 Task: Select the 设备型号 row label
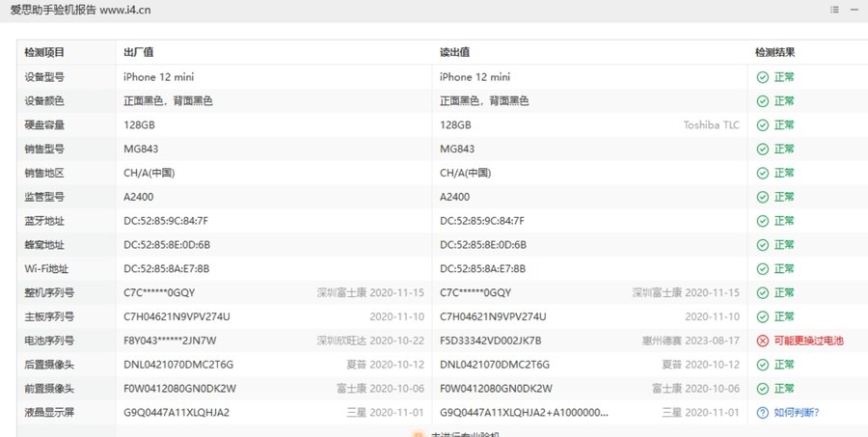[44, 77]
